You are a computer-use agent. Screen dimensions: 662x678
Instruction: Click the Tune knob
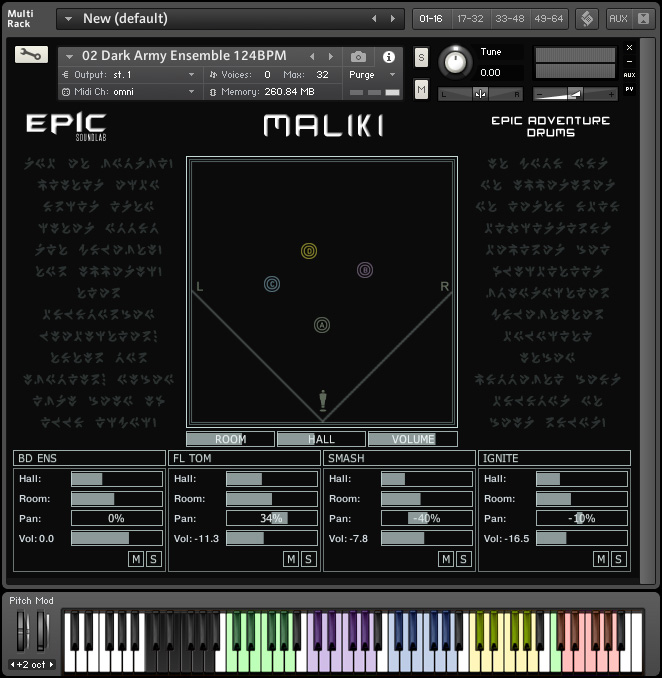click(x=455, y=63)
